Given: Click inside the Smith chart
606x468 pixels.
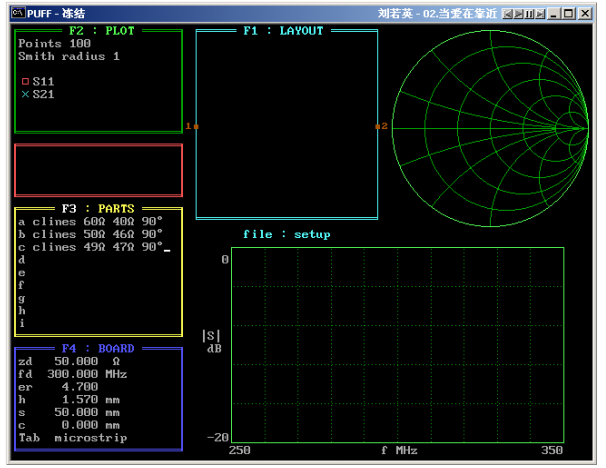Looking at the screenshot, I should pos(490,128).
